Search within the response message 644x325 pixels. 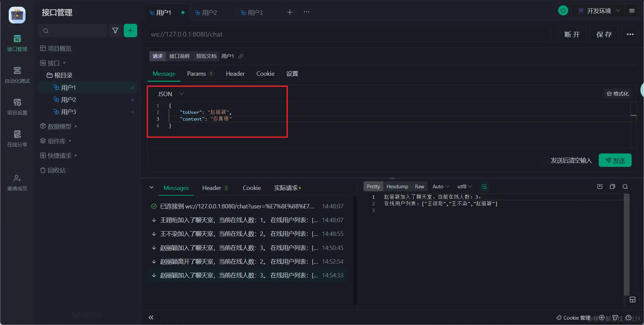[625, 187]
